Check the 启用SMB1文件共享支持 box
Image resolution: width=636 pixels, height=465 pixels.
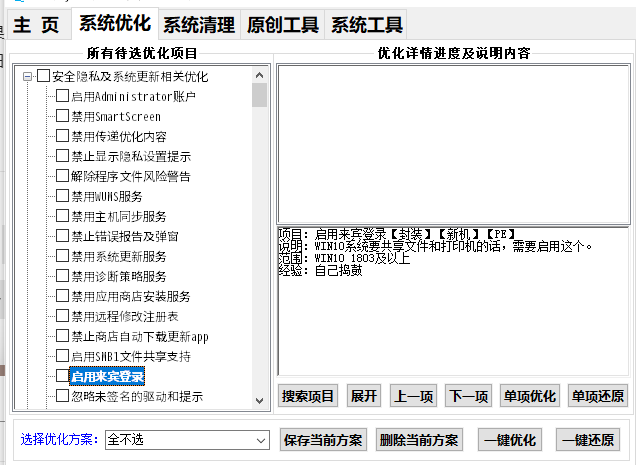click(62, 356)
